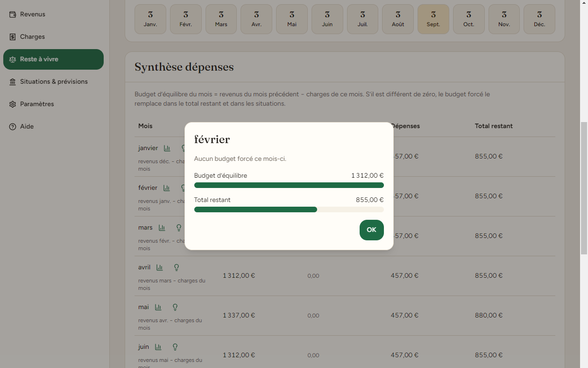Click 'Aucun budget forcé ce mois-ci.' text
The height and width of the screenshot is (368, 588).
(240, 159)
